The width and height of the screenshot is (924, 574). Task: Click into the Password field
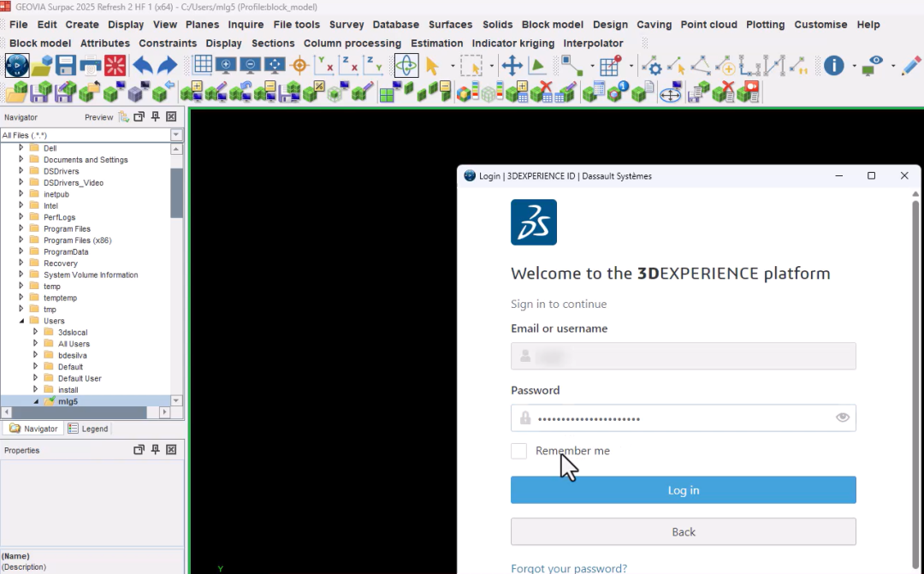tap(684, 417)
